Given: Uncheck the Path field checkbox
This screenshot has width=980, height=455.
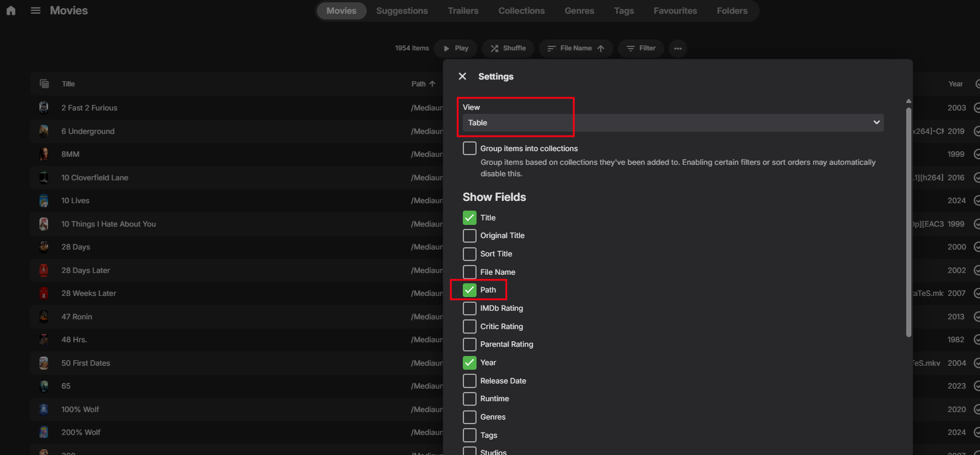Looking at the screenshot, I should click(470, 290).
